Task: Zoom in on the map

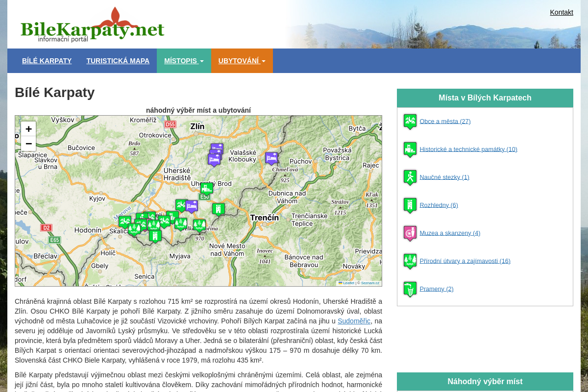Action: pyautogui.click(x=28, y=129)
